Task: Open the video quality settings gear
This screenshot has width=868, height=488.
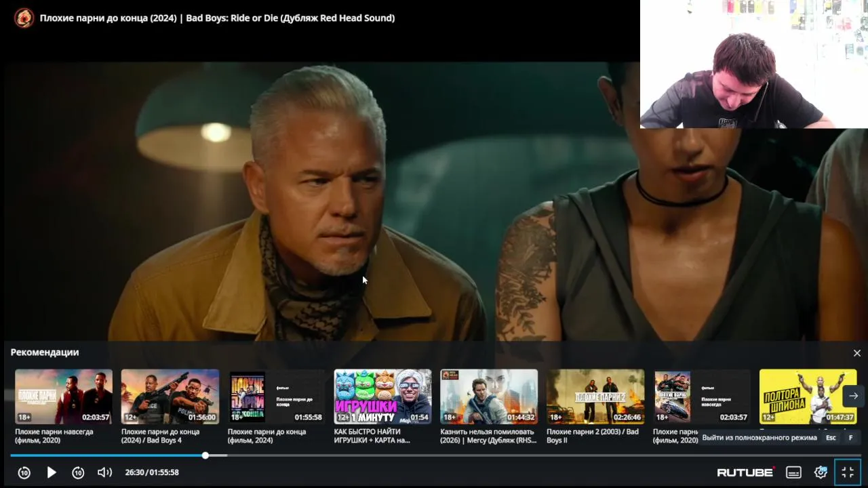Action: [x=821, y=472]
